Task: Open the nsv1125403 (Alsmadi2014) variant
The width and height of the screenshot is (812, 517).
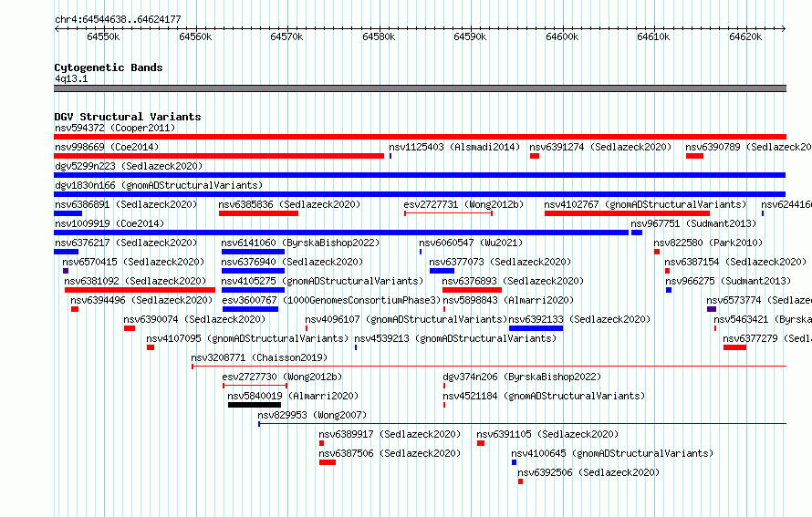Action: click(454, 147)
